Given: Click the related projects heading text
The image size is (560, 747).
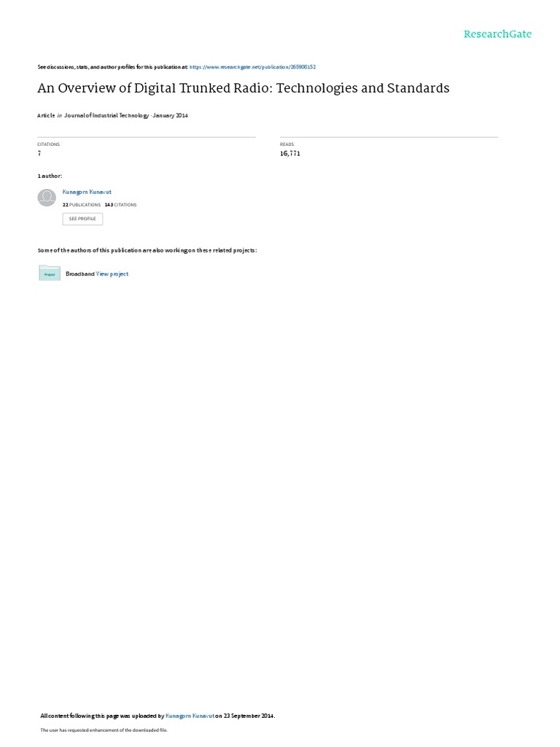Looking at the screenshot, I should 147,251.
